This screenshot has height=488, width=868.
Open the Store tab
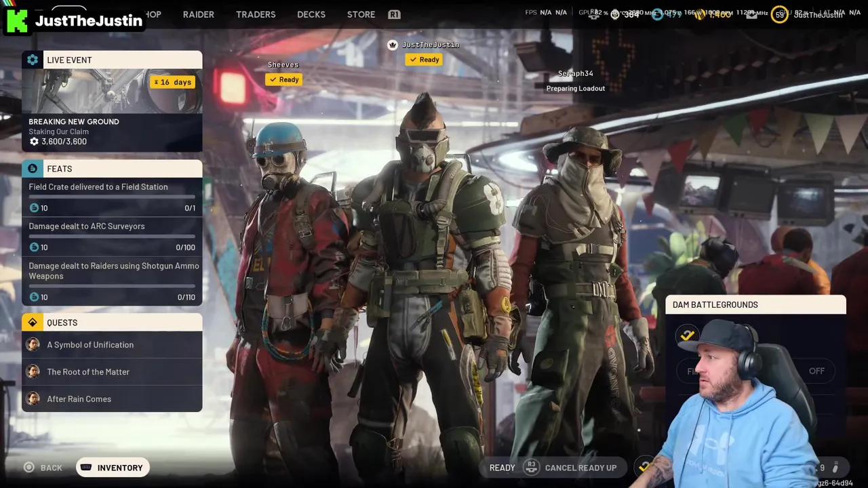click(x=361, y=14)
